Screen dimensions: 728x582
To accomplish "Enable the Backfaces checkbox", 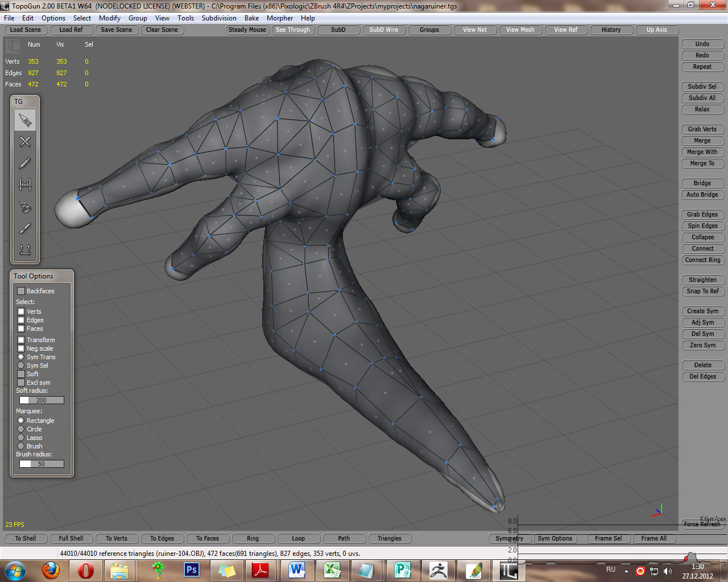I will (x=21, y=291).
